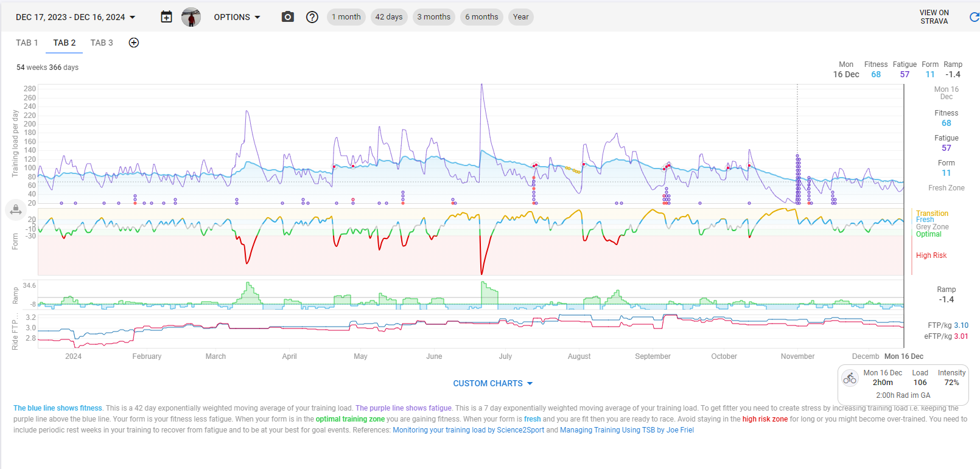Open VIEW ON STRAVA link
This screenshot has width=980, height=469.
point(934,17)
